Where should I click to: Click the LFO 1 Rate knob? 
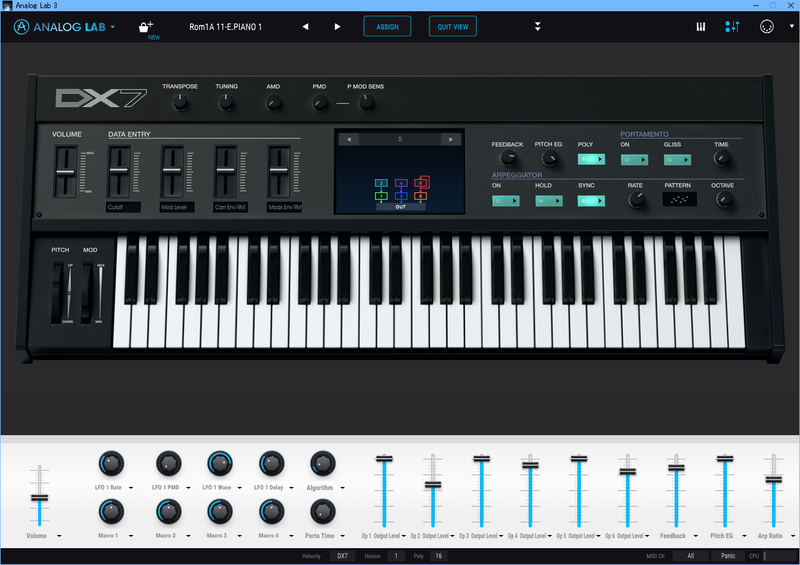pyautogui.click(x=111, y=463)
